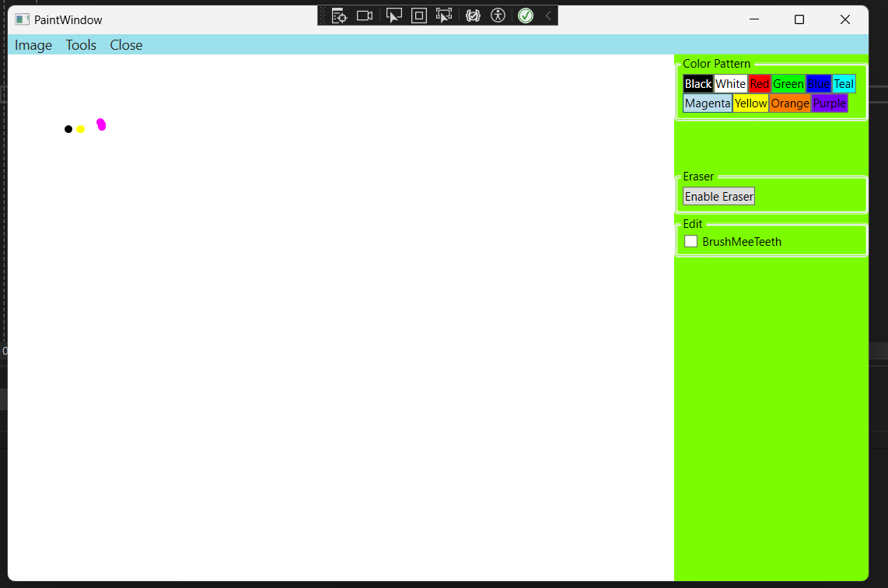Open the Live Visual Tree icon
Screen dimensions: 888x588
339,16
